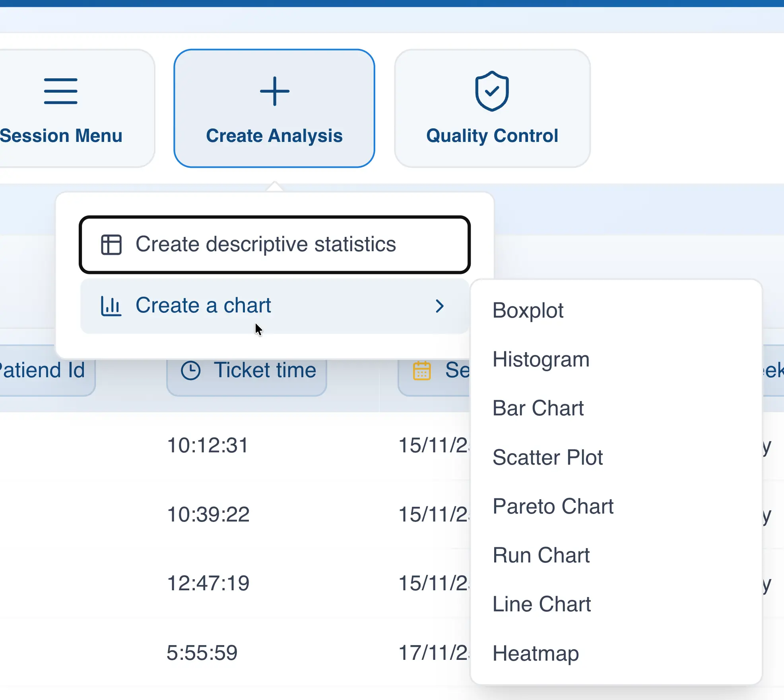
Task: Open the Create a chart menu entry
Action: coord(203,305)
